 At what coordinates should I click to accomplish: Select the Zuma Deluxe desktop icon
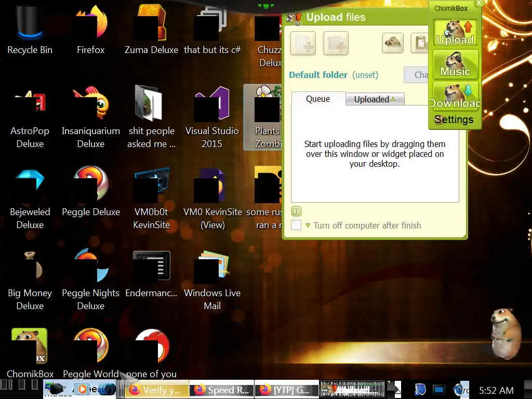pos(151,30)
